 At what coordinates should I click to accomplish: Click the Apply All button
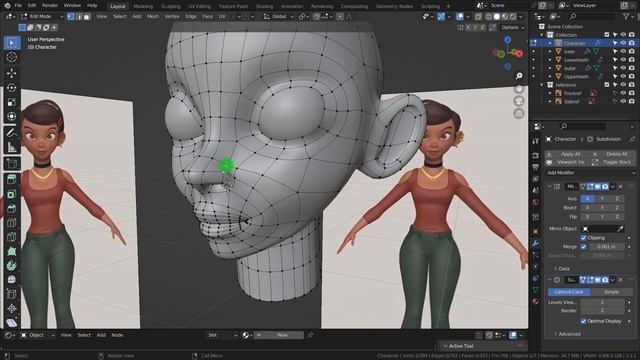567,154
